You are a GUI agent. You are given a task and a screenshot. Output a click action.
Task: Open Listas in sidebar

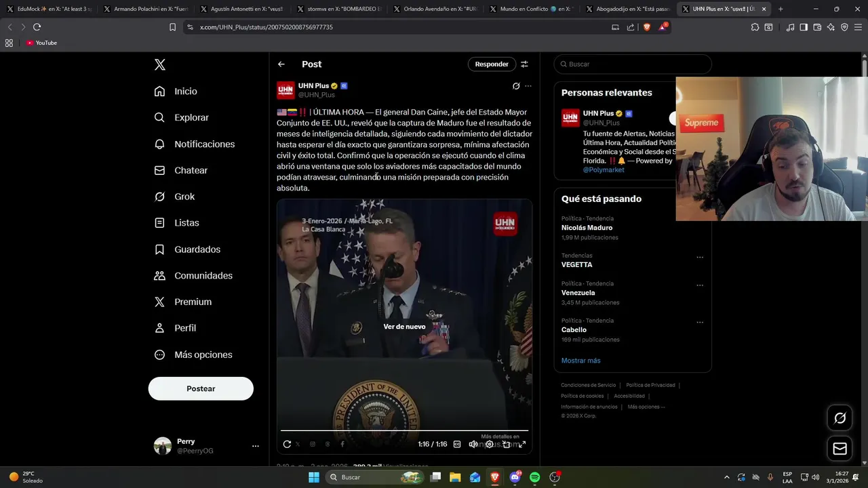tap(176, 222)
